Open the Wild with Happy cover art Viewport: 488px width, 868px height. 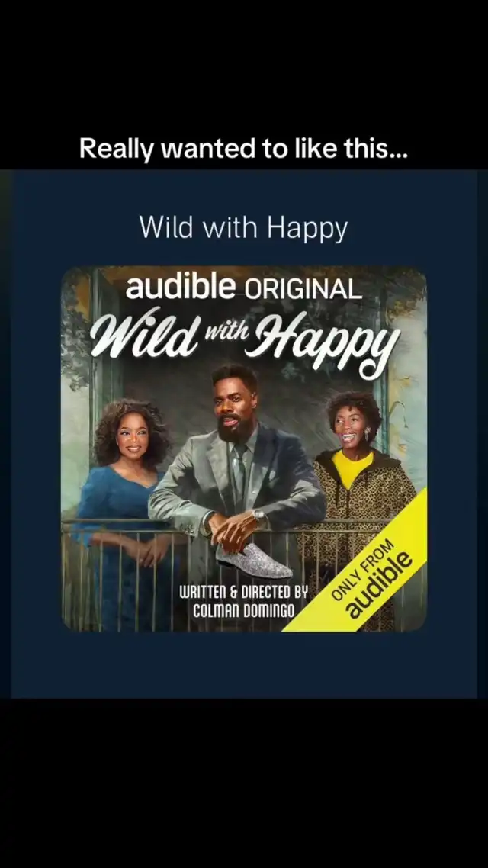[x=244, y=449]
